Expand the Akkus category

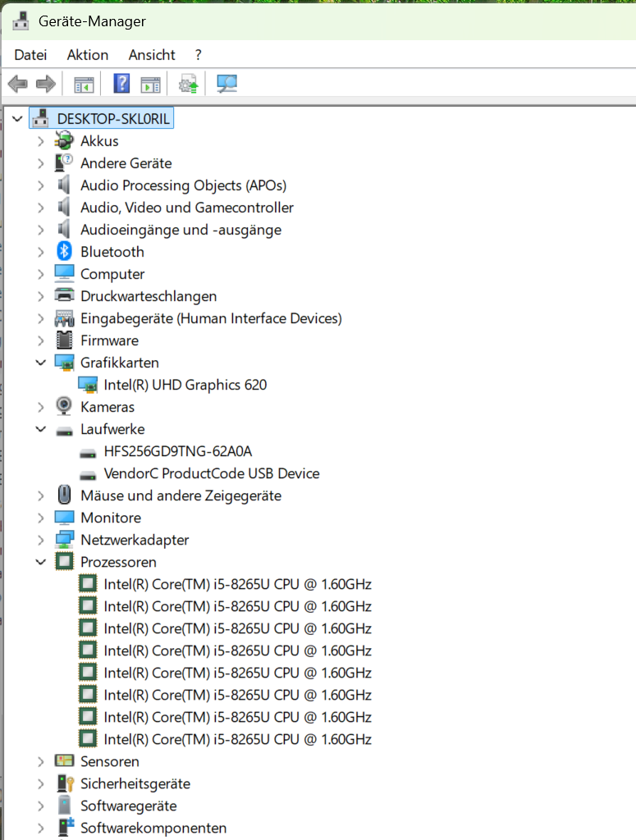coord(41,141)
